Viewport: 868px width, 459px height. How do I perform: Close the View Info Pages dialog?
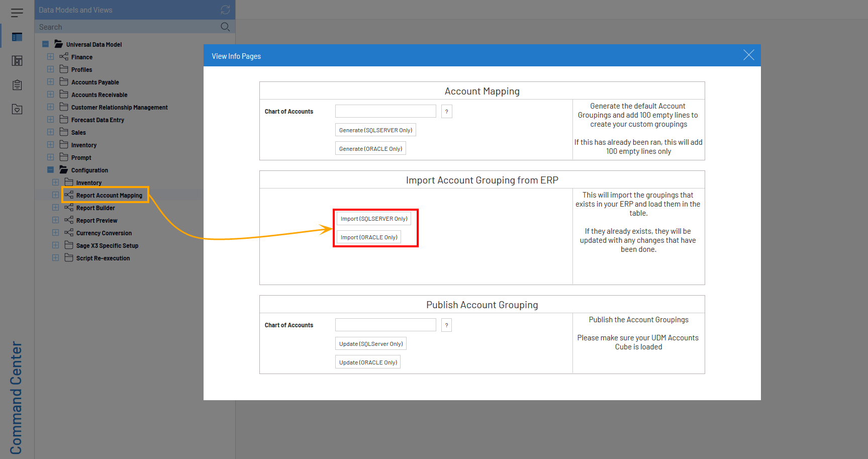[748, 55]
